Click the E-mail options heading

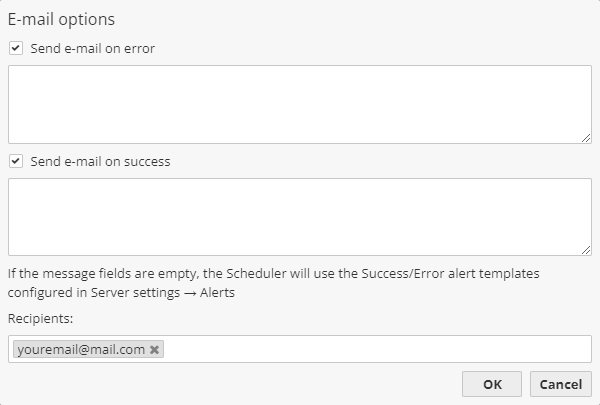[61, 19]
